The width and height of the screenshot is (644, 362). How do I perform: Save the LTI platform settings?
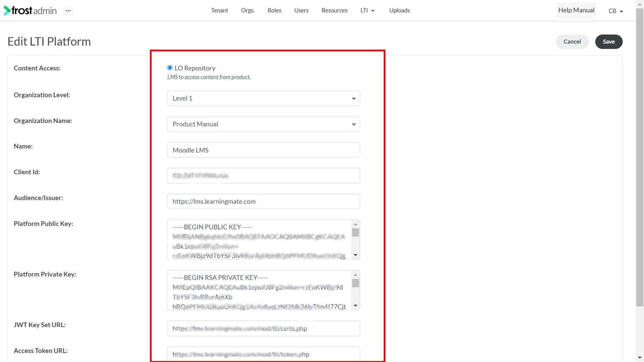coord(608,42)
